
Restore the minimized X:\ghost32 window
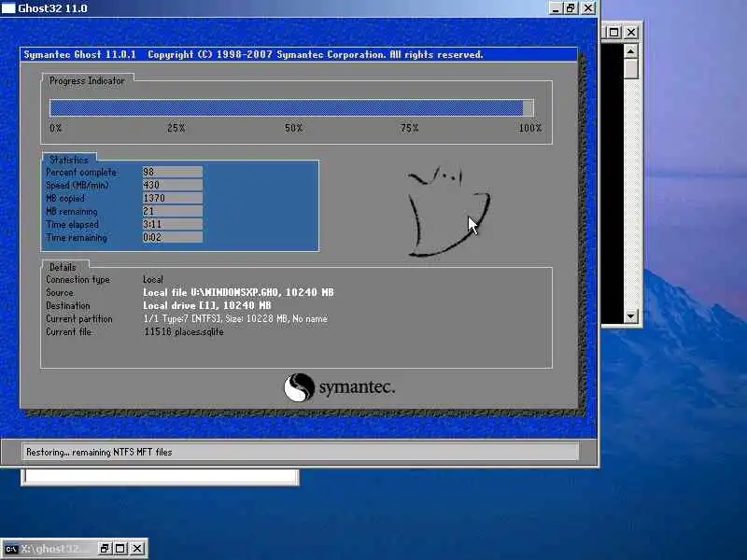click(x=105, y=549)
